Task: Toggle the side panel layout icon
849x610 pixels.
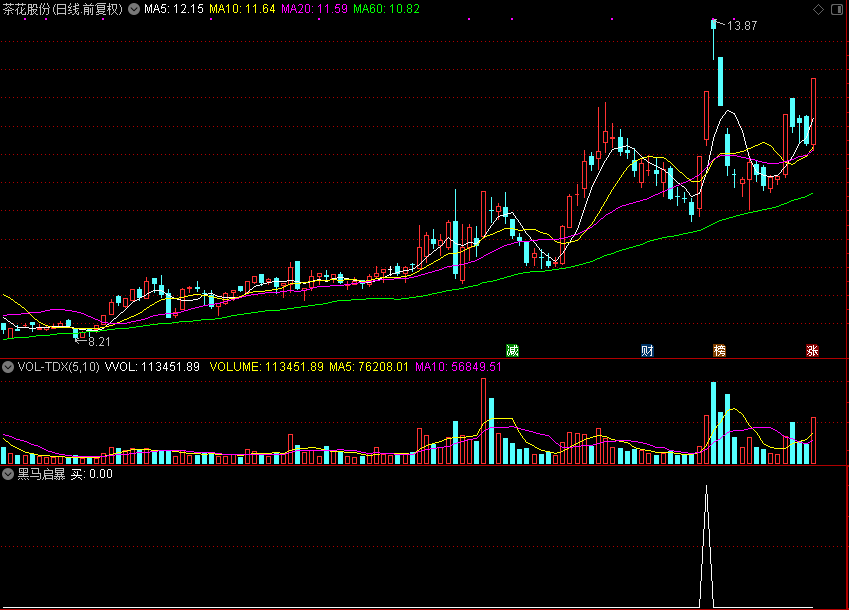Action: point(837,9)
